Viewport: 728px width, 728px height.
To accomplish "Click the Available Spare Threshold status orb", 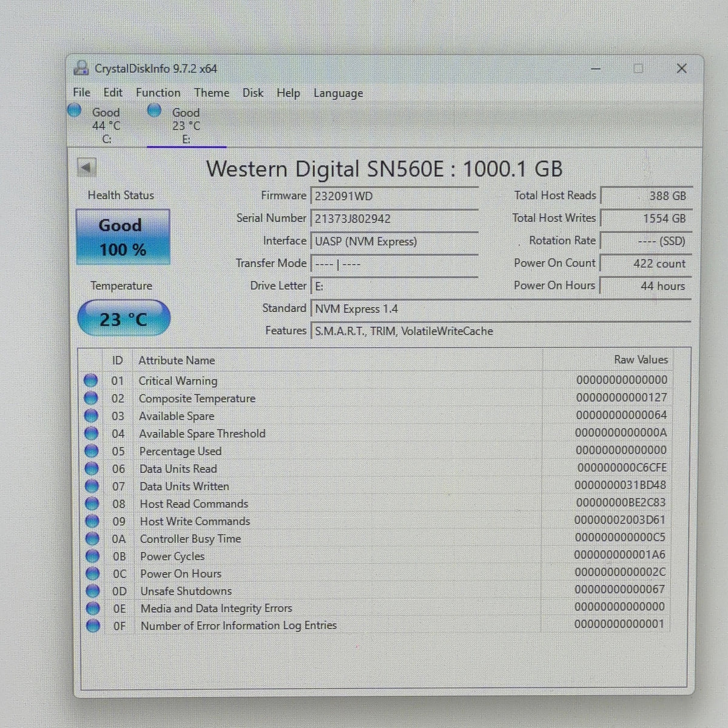I will coord(91,433).
